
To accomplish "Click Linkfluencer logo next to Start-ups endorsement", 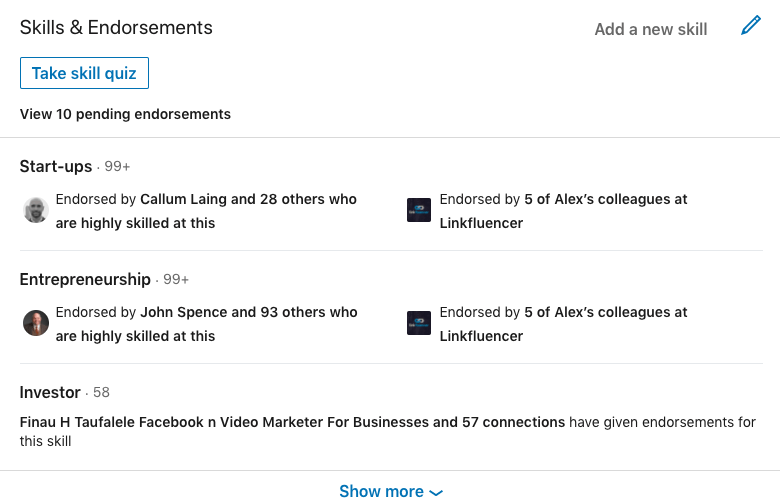I will click(419, 210).
